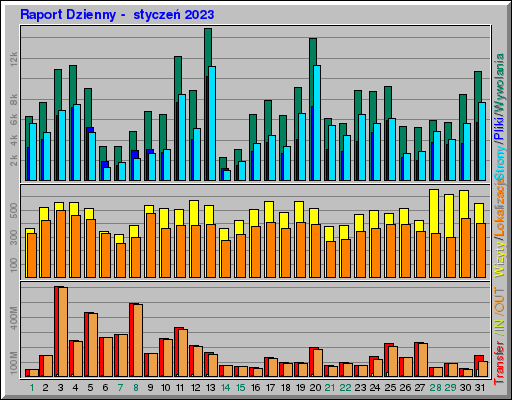Click day label "30" on the x-axis
This screenshot has height=400, width=512.
click(x=465, y=388)
